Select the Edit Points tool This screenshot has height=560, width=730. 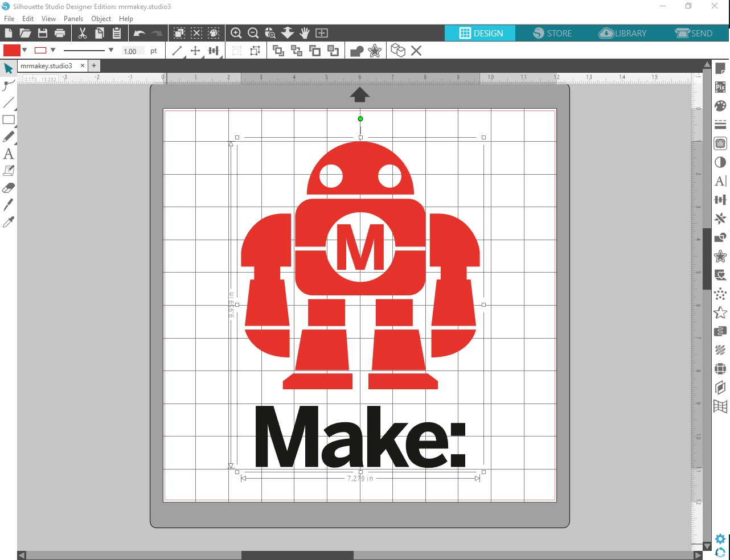coord(9,85)
